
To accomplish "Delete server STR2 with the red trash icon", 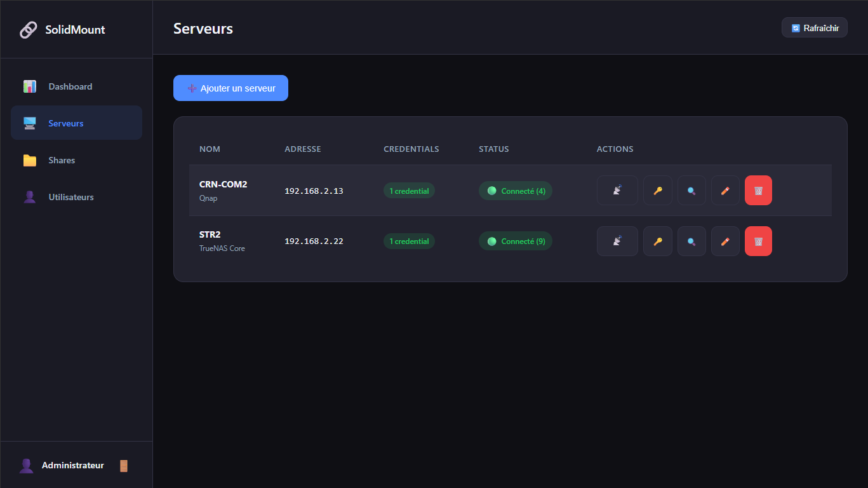I will tap(758, 241).
